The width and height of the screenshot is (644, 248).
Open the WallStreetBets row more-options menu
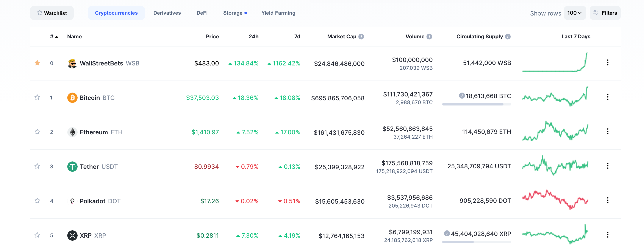[608, 63]
